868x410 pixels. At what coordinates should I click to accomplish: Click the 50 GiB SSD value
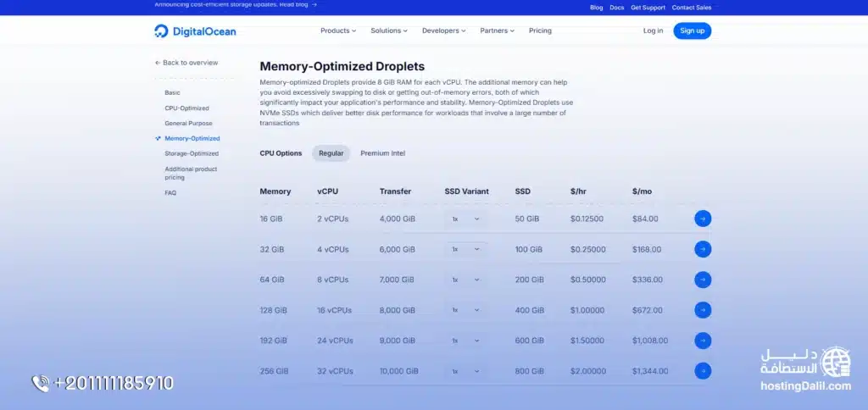(527, 219)
